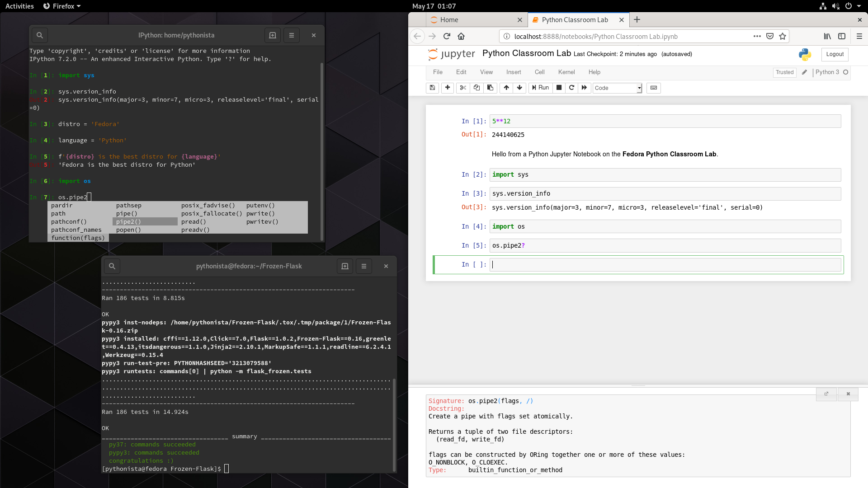Close the Jupyter docstring pager
Image resolution: width=868 pixels, height=488 pixels.
click(x=848, y=394)
